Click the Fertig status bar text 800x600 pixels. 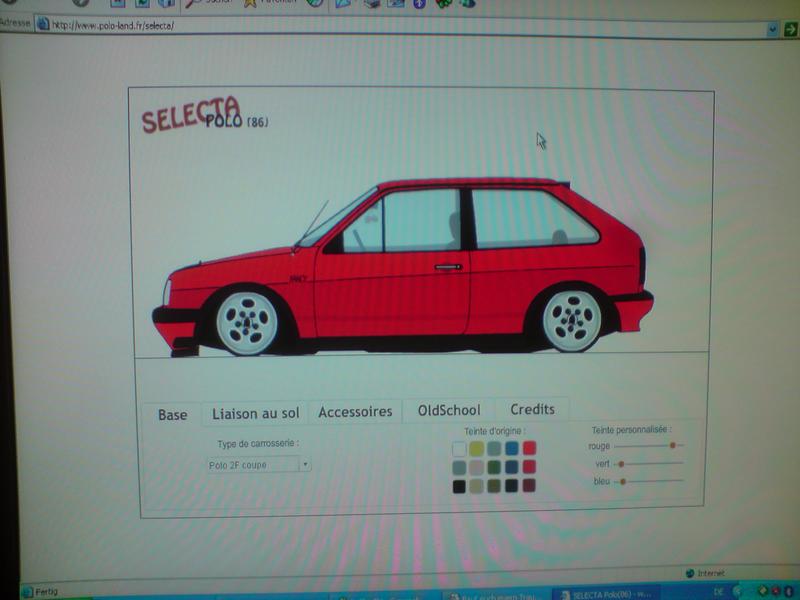pos(46,592)
